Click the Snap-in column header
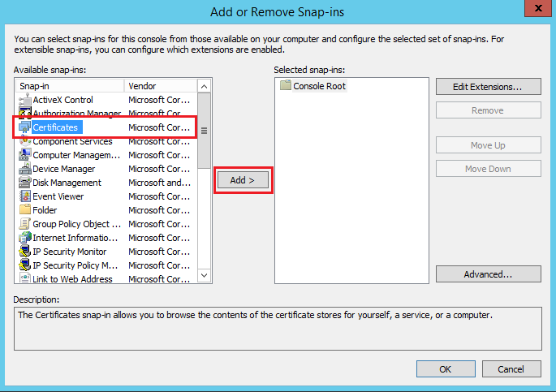Viewport: 556px width, 392px height. click(69, 86)
